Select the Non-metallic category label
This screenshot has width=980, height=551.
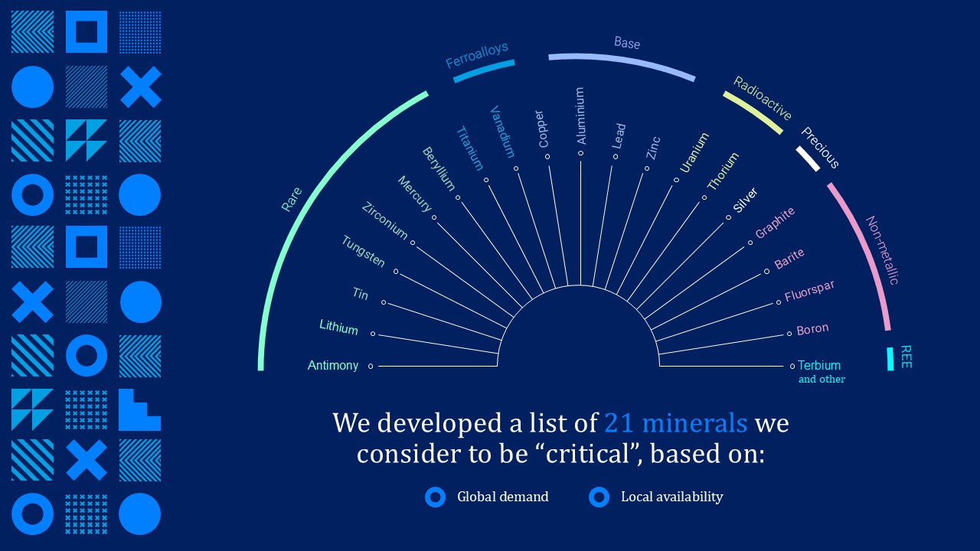click(x=882, y=250)
